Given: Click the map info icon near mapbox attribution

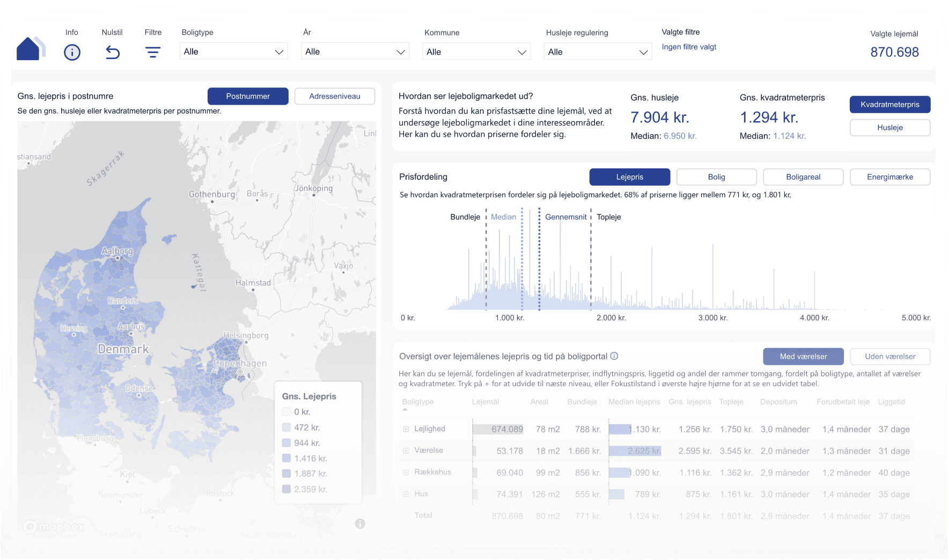Looking at the screenshot, I should [360, 524].
